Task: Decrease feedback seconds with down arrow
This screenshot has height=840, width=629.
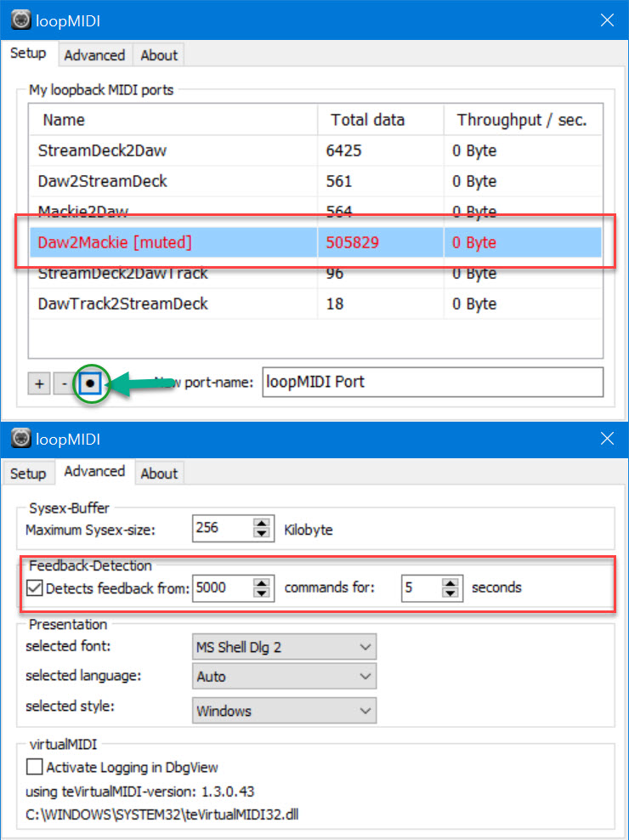Action: pyautogui.click(x=450, y=593)
